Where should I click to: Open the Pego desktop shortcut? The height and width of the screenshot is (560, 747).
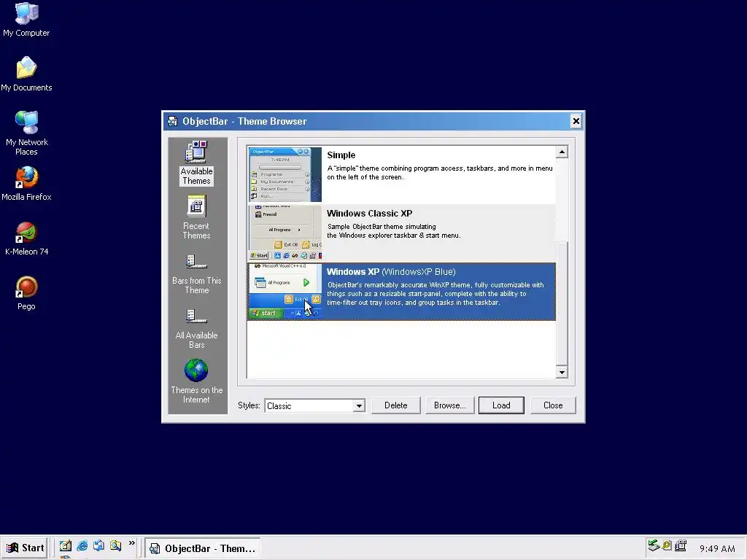click(x=26, y=293)
